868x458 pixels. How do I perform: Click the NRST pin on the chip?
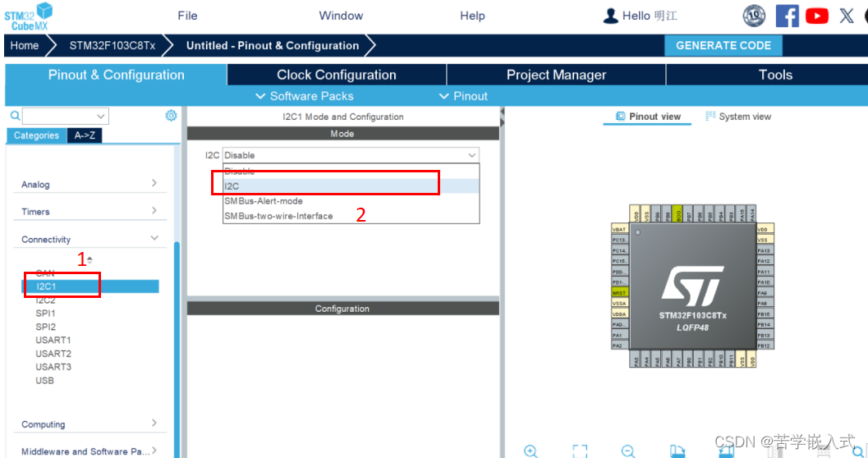[619, 292]
